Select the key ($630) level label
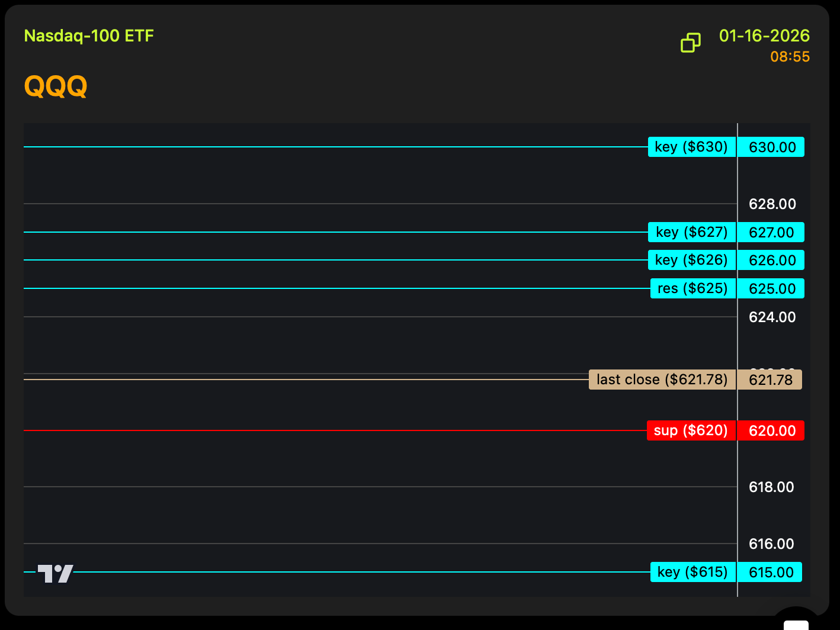Screen dimensions: 840x630 [x=691, y=147]
